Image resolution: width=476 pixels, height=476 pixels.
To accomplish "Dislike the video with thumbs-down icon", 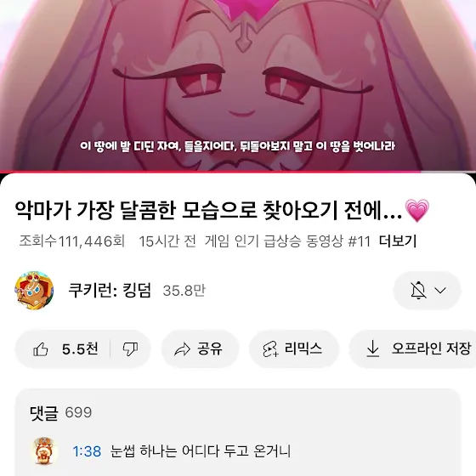I will click(130, 349).
